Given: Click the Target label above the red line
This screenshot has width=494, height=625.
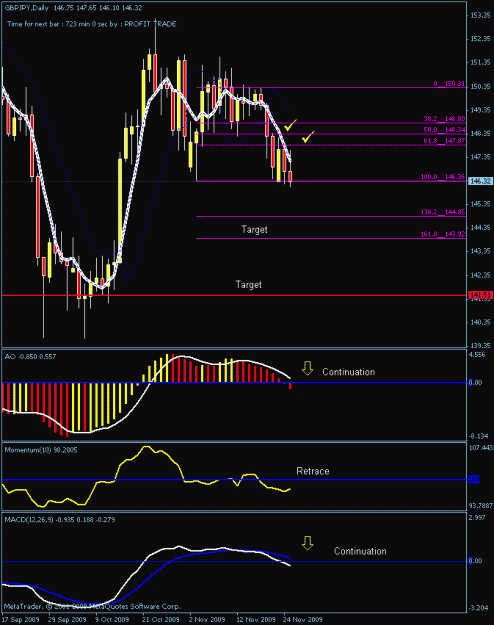Looking at the screenshot, I should click(248, 285).
